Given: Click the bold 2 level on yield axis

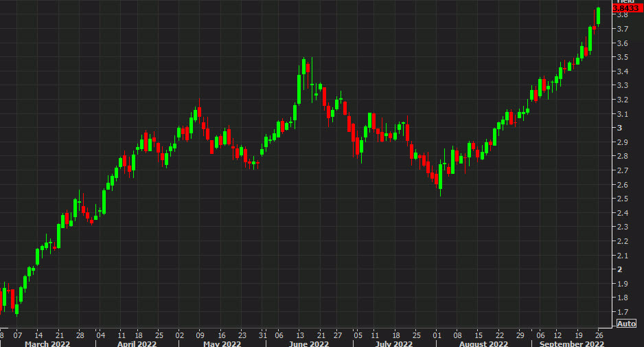Looking at the screenshot, I should [621, 269].
